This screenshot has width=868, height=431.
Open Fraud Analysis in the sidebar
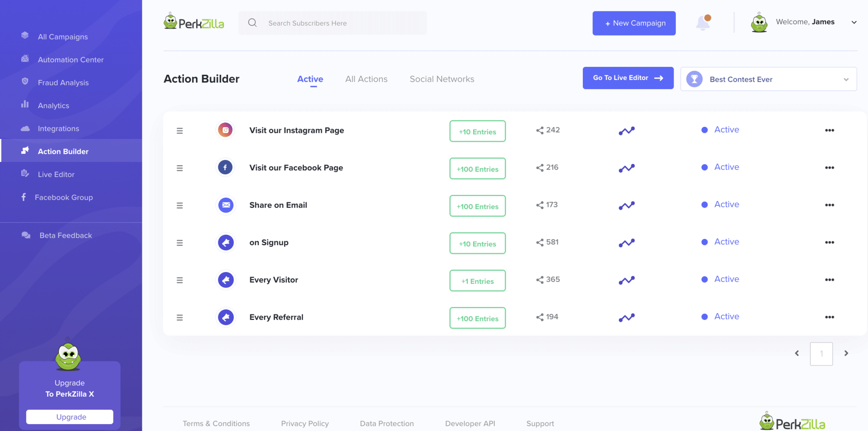pyautogui.click(x=63, y=83)
